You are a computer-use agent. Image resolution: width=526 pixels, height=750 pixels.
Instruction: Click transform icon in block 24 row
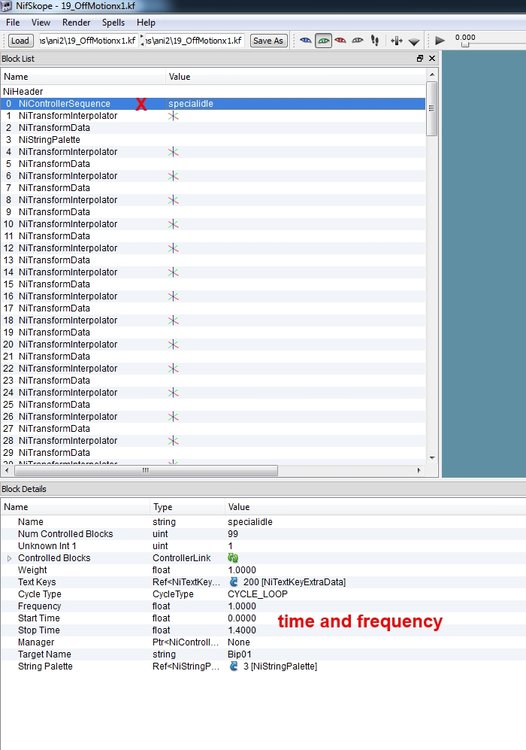click(x=173, y=392)
